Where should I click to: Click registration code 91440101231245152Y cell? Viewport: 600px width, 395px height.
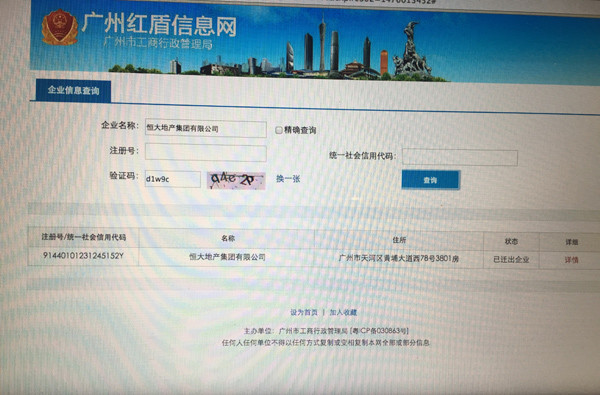click(x=83, y=256)
